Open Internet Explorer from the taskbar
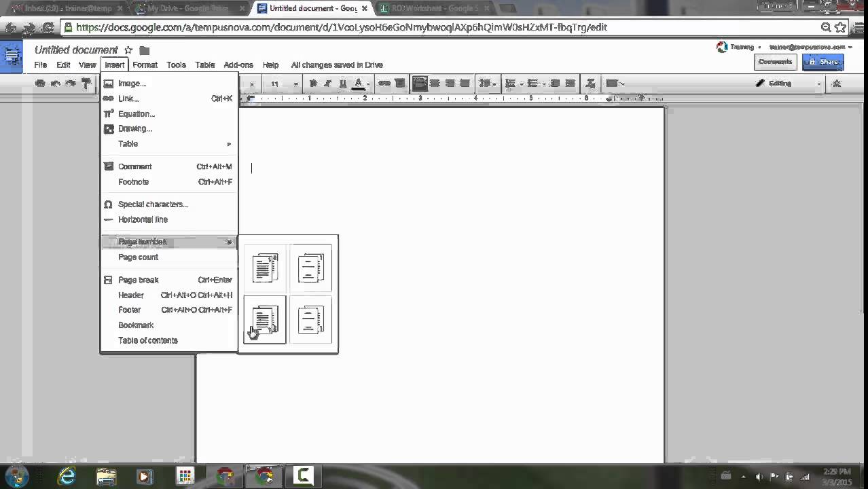 point(67,477)
